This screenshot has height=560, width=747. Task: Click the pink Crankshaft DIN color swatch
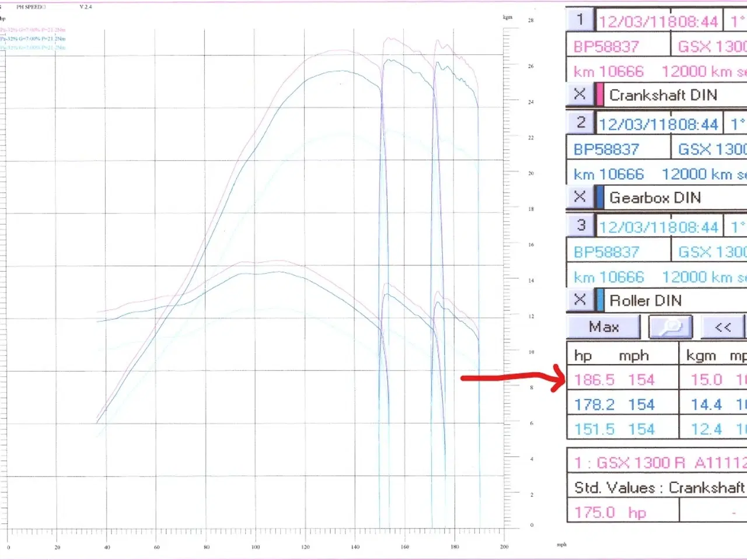click(x=600, y=94)
